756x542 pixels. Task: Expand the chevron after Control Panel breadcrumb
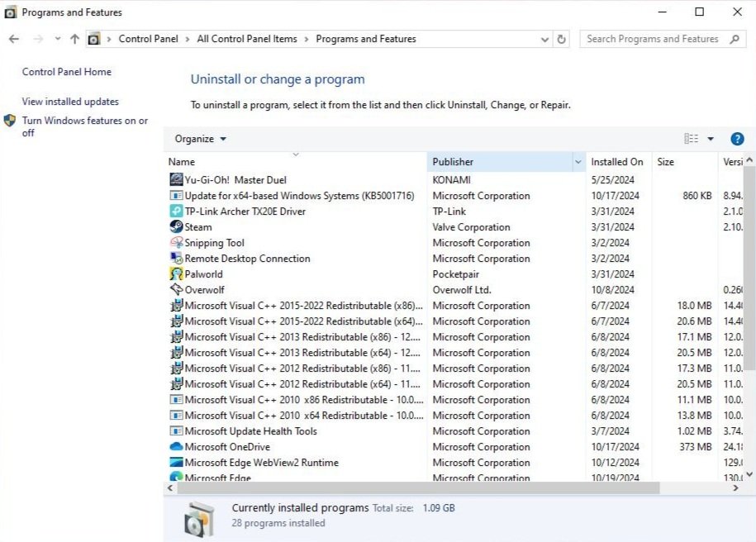188,39
